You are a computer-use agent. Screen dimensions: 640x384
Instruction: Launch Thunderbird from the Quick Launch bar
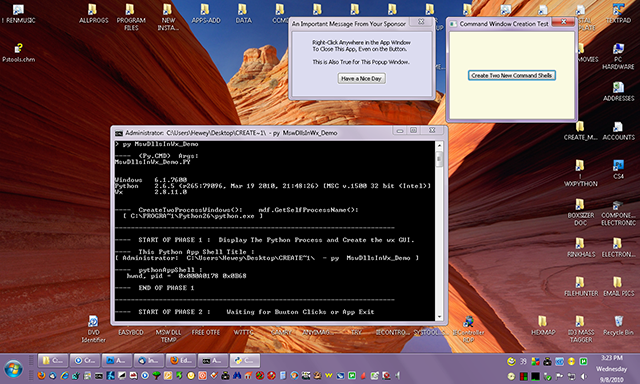[53, 375]
